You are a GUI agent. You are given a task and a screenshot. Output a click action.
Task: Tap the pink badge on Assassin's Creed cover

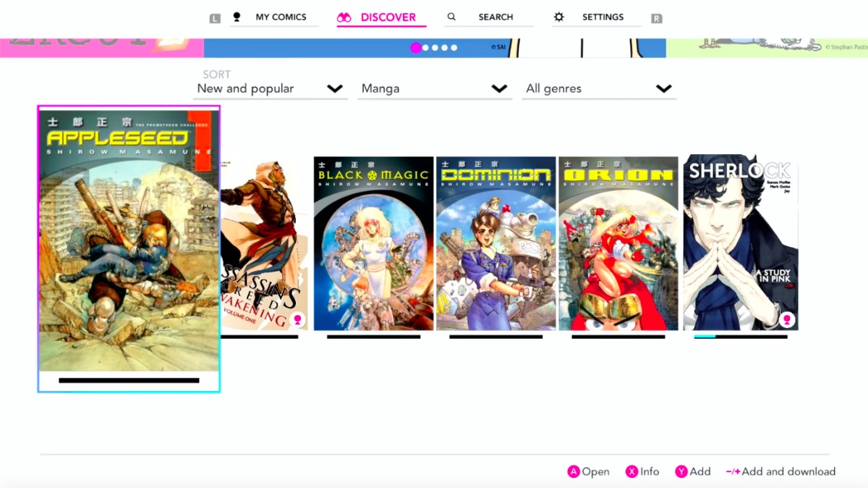297,319
